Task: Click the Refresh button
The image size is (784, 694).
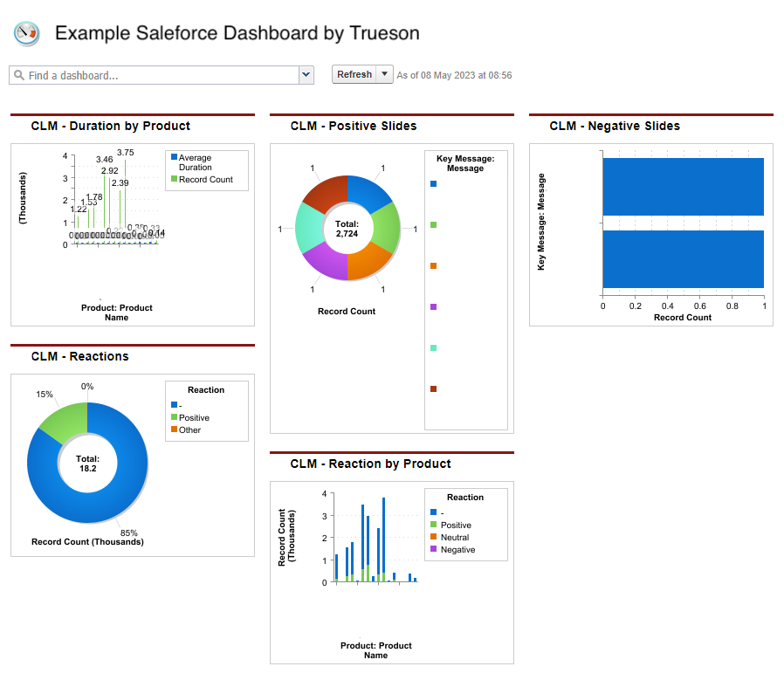Action: point(354,74)
